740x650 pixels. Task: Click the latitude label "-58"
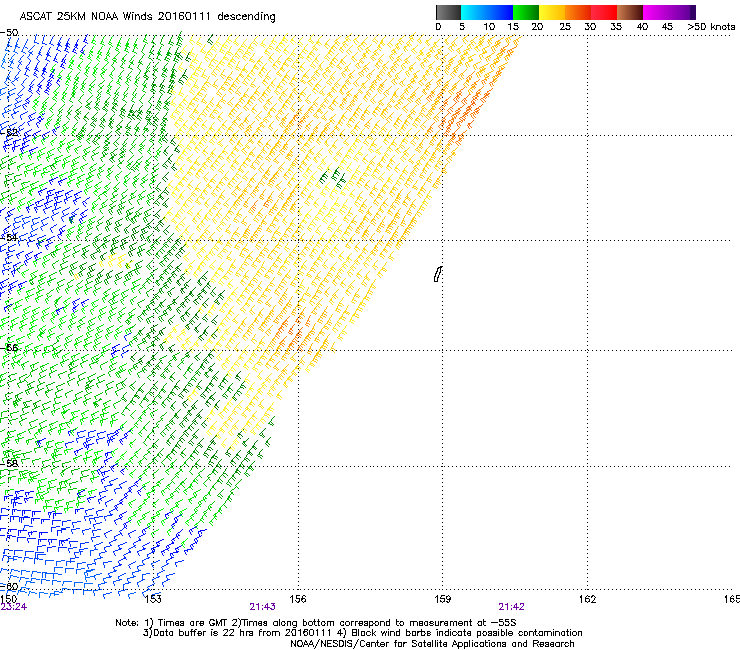(x=9, y=463)
